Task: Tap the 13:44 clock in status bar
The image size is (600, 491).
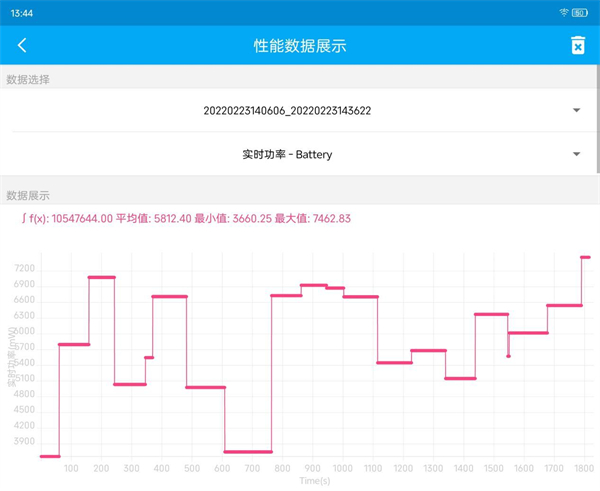Action: (x=21, y=12)
